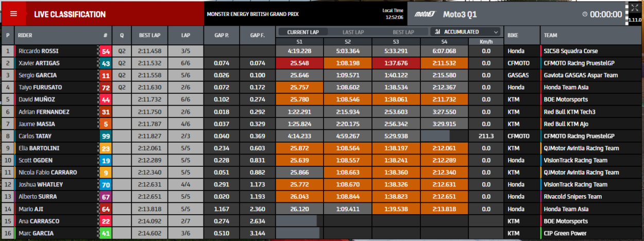
Task: Click gap value 1.167
Action: [x=222, y=209]
